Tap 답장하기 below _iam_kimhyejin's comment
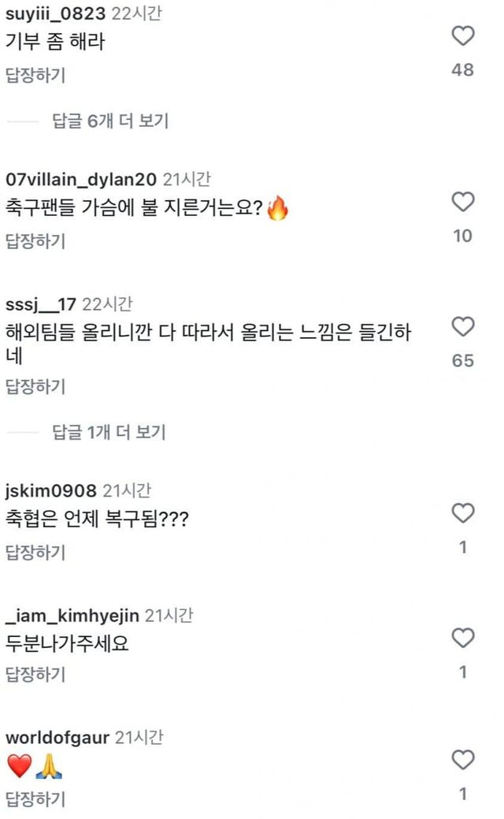Viewport: 504px width, 819px height. pos(35,675)
